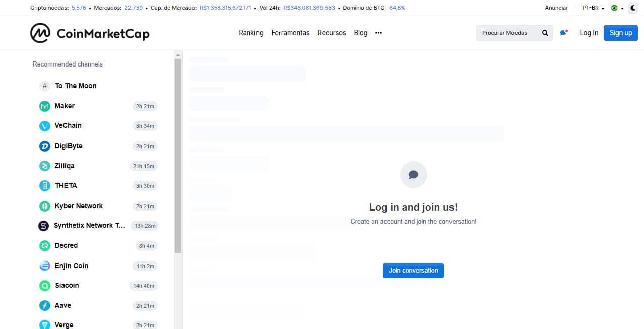Open the Verge channel name
The height and width of the screenshot is (329, 644).
click(64, 325)
